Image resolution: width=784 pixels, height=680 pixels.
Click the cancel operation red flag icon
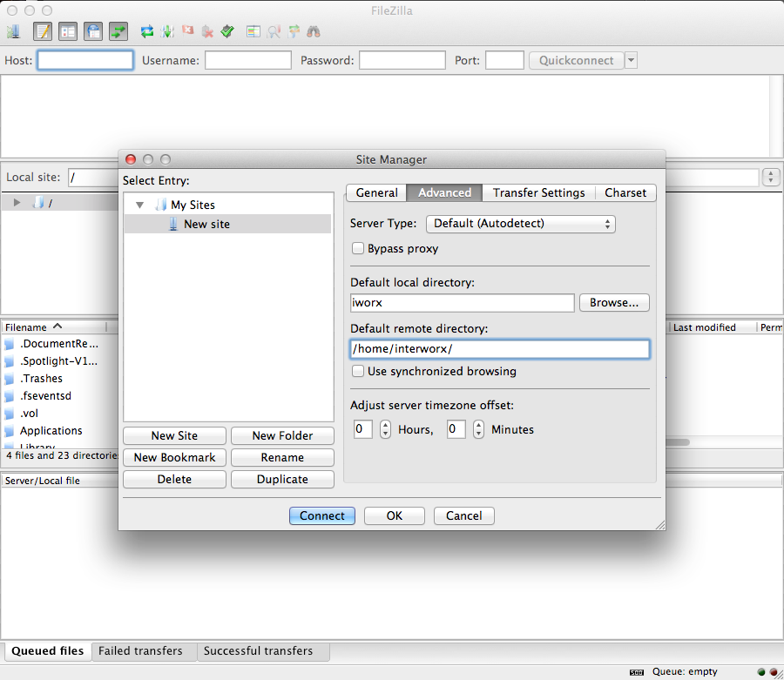click(187, 31)
